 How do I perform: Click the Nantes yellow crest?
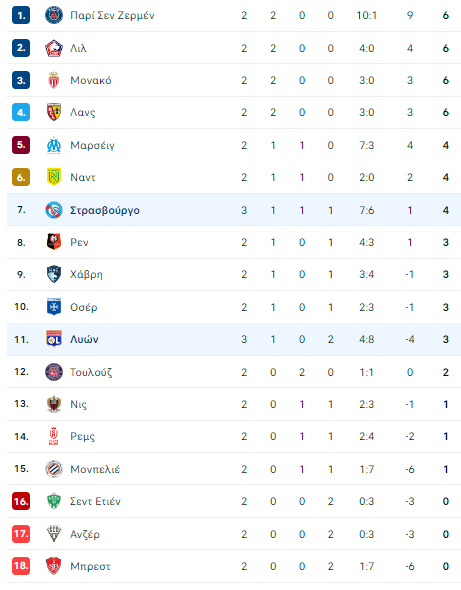[54, 177]
